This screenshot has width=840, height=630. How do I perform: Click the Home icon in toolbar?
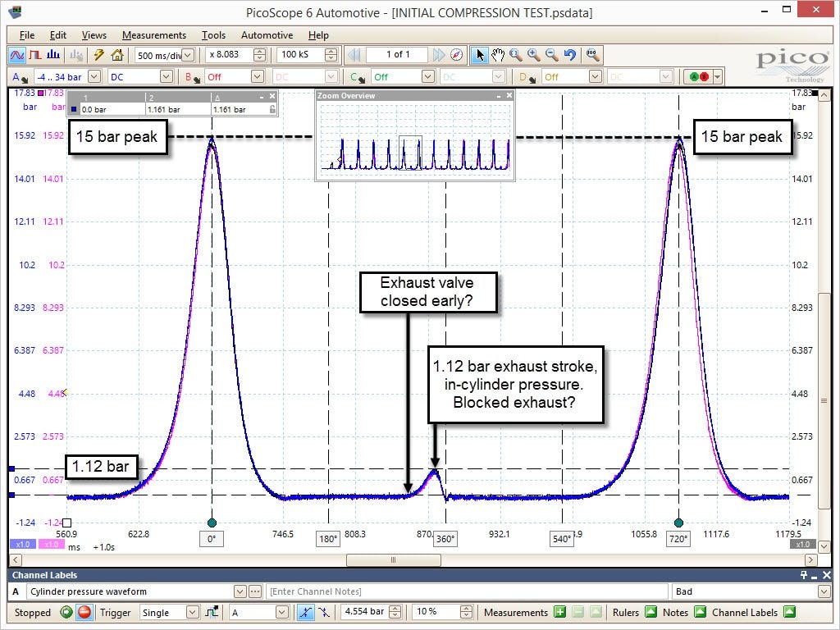[117, 55]
